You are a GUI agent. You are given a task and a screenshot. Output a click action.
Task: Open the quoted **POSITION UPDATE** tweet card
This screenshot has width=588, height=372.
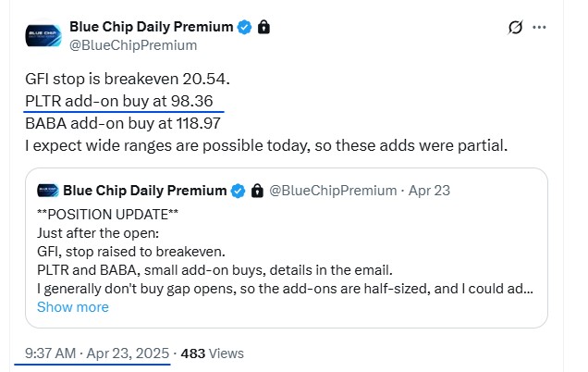click(x=287, y=248)
